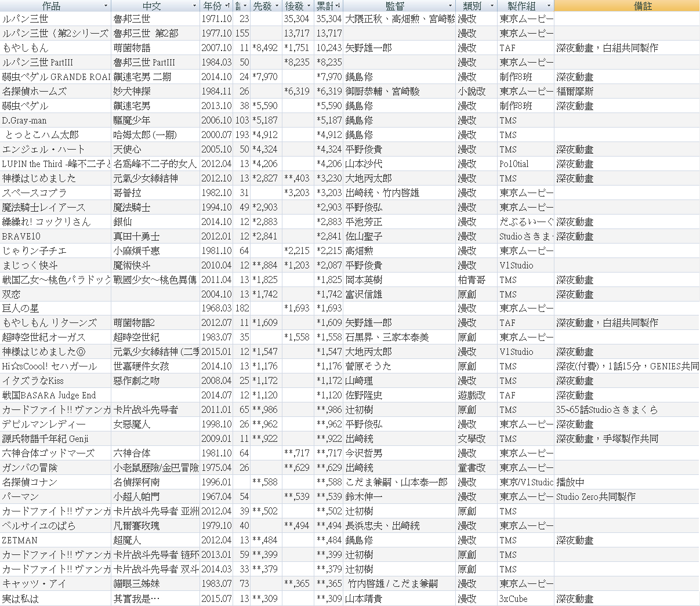Select the director cell 大隈正秋、高畑勲、宮崎駿
The width and height of the screenshot is (700, 606).
400,19
